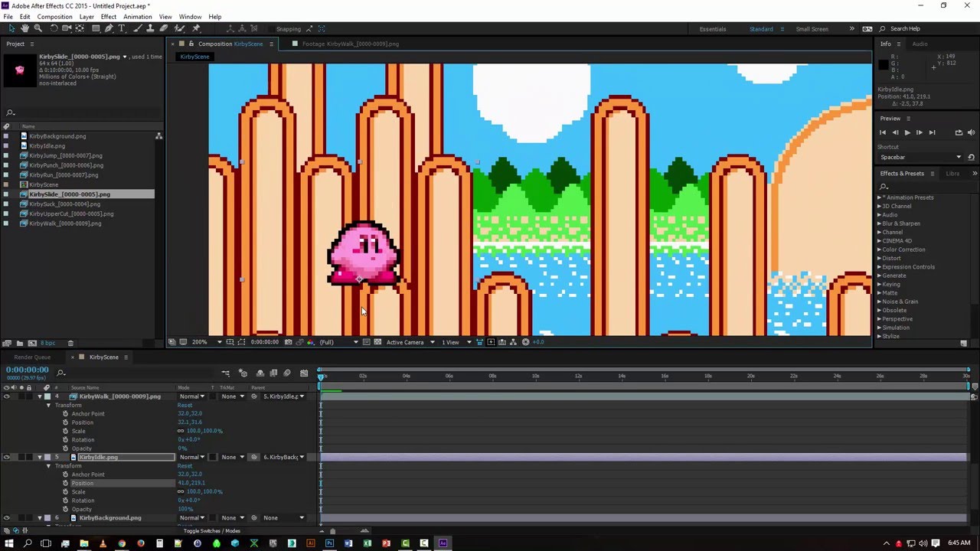Switch to the Essentials workspace
This screenshot has height=551, width=980.
pos(712,29)
